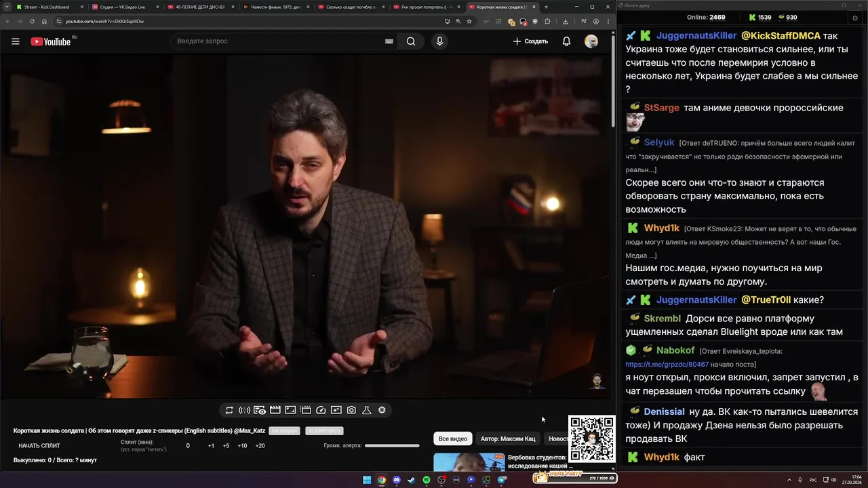Open the speedometer playback speed icon
The height and width of the screenshot is (488, 868).
pos(321,410)
